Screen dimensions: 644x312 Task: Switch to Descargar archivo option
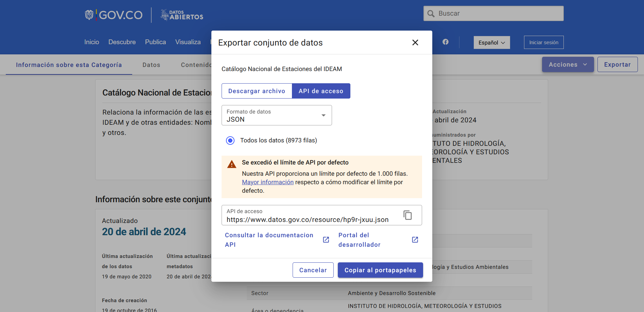click(x=257, y=91)
